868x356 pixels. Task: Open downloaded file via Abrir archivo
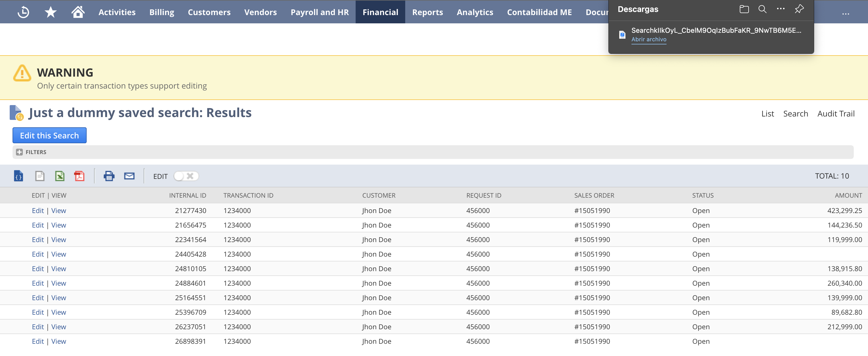tap(649, 39)
